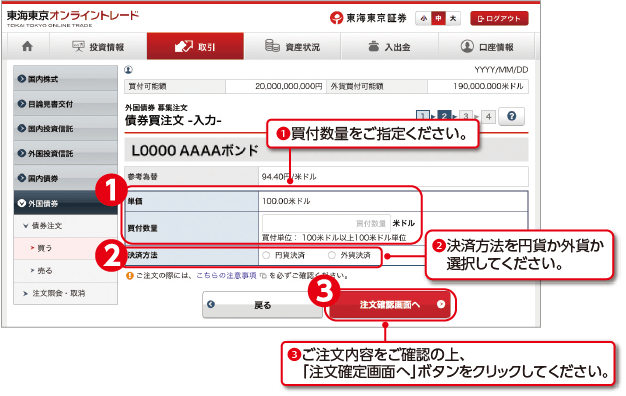Expand 外国投資信託 in the sidebar

click(65, 153)
